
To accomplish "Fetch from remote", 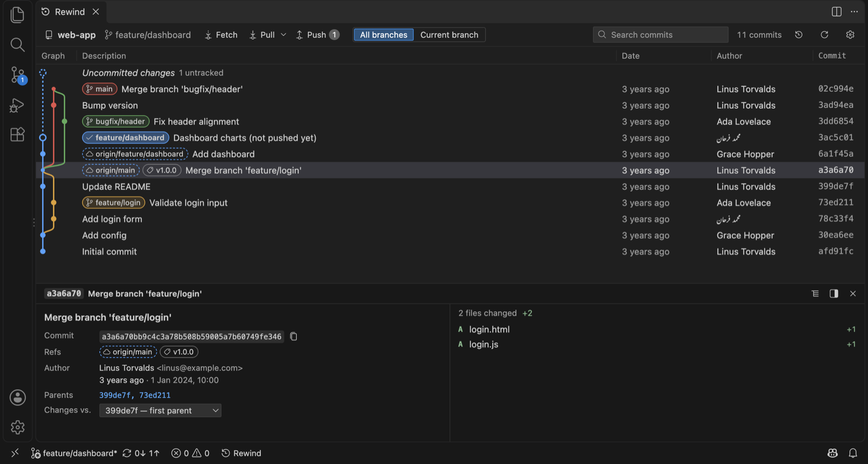I will (221, 35).
